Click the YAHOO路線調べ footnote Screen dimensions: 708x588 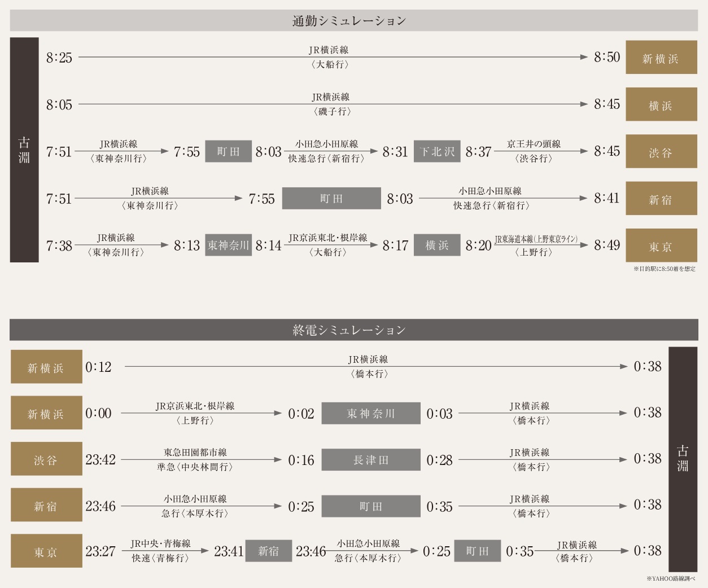(671, 579)
